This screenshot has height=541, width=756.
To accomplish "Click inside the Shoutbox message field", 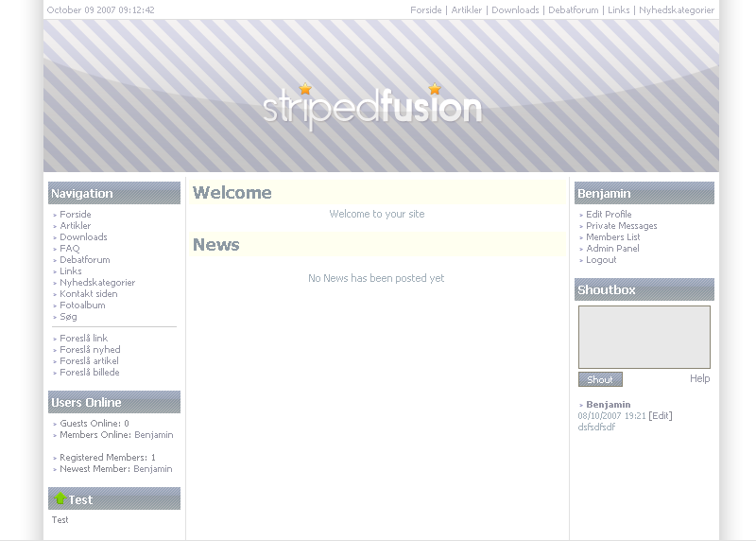I will (644, 337).
